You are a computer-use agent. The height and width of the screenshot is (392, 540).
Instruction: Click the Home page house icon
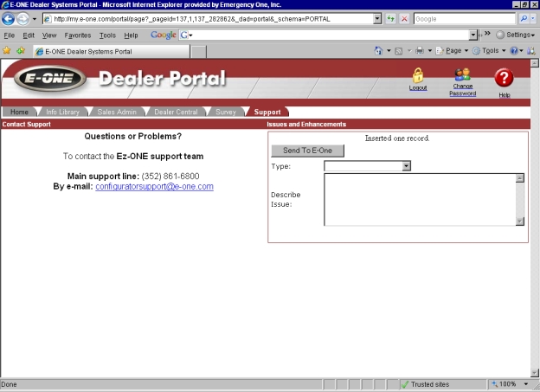pyautogui.click(x=378, y=51)
